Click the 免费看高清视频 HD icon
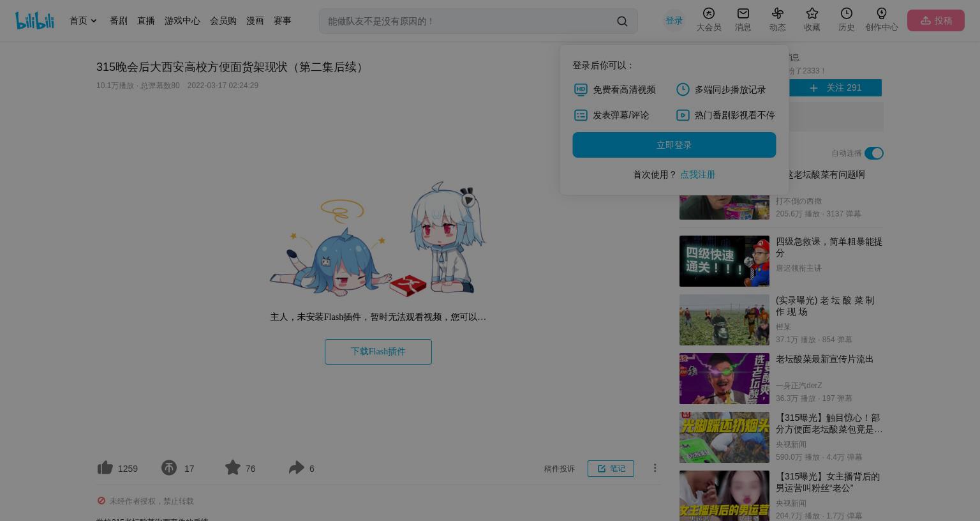Image resolution: width=980 pixels, height=521 pixels. coord(581,90)
